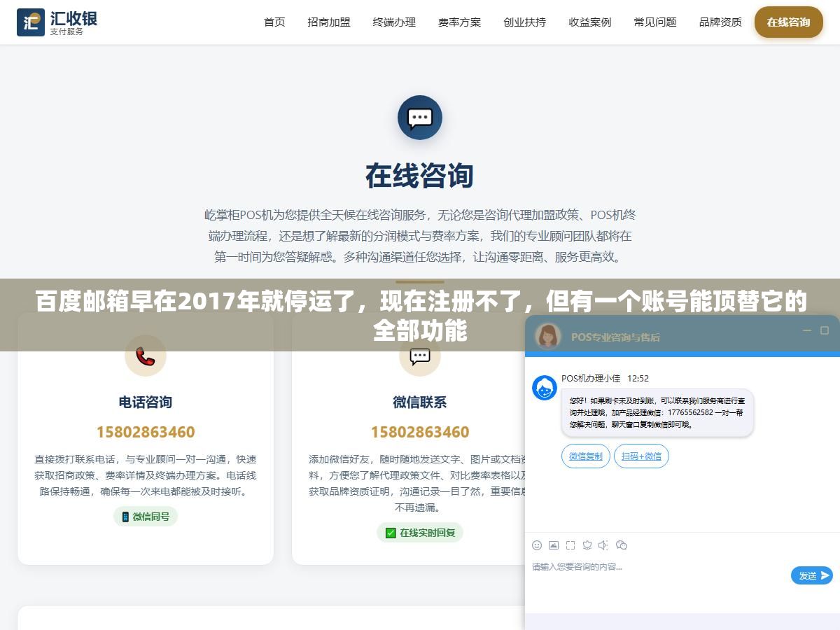This screenshot has height=630, width=840.
Task: Click the rating flower icon in chat toolbar
Action: point(587,545)
